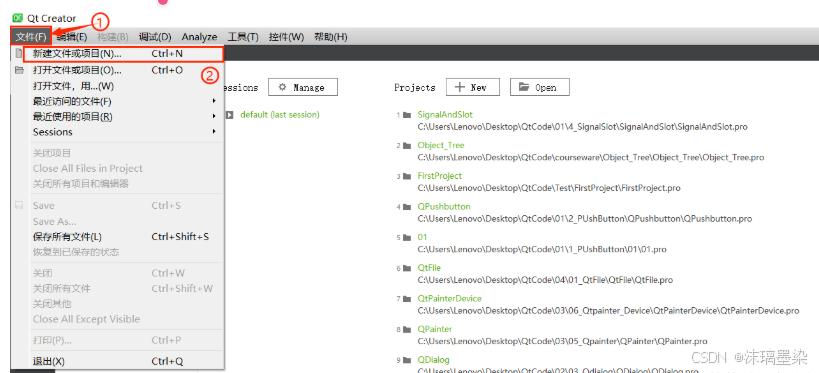Expand the 最近访问的文件 submenu
Image resolution: width=819 pixels, height=373 pixels.
(214, 101)
